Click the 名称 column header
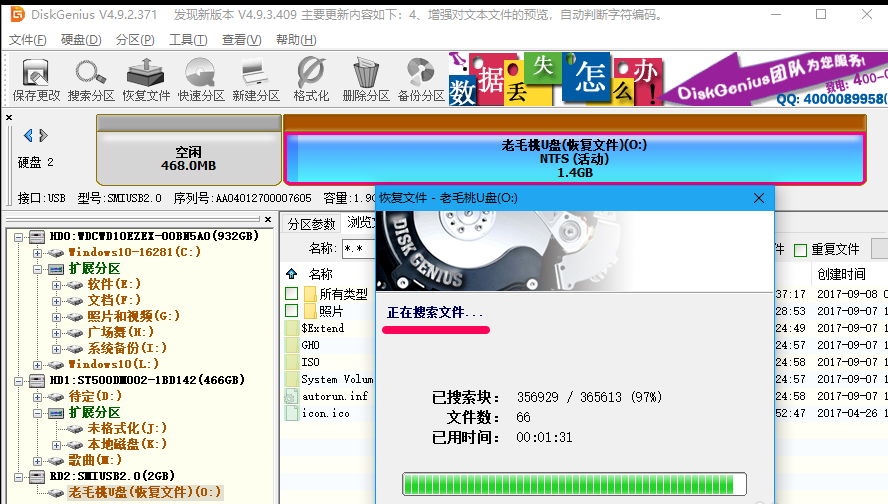The image size is (888, 504). tap(321, 274)
